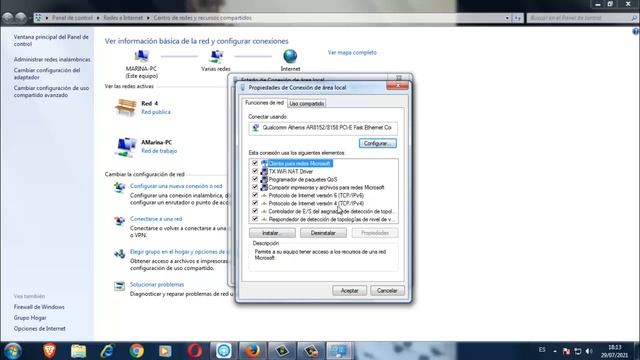640x360 pixels.
Task: Click the Internet globe icon
Action: pos(290,56)
